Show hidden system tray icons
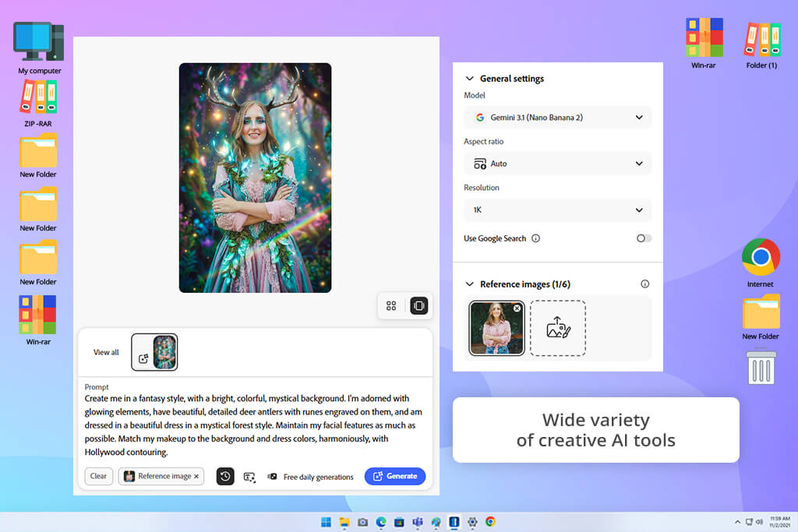 click(737, 522)
